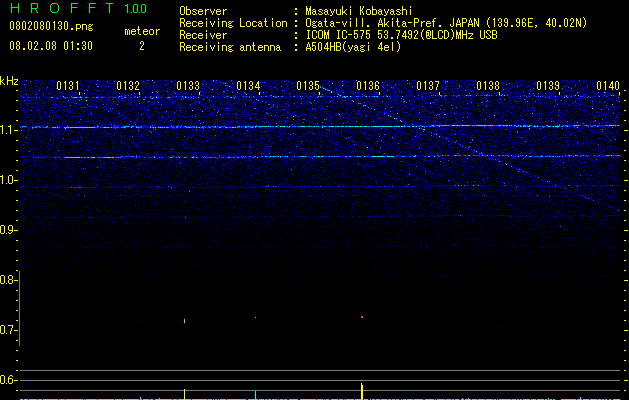
Task: Click the 0132 time marker
Action: tap(128, 85)
